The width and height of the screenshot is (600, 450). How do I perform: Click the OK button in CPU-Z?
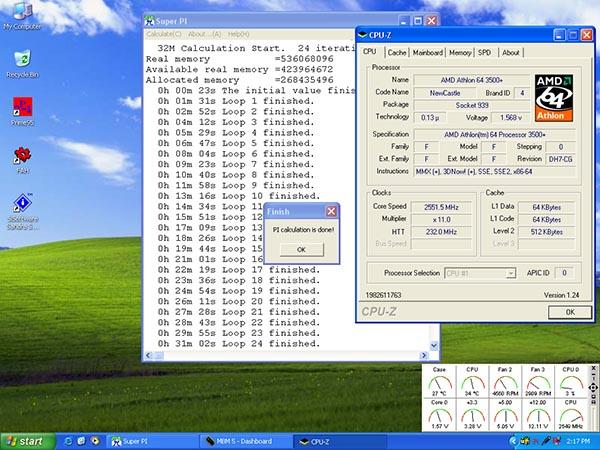pos(570,312)
